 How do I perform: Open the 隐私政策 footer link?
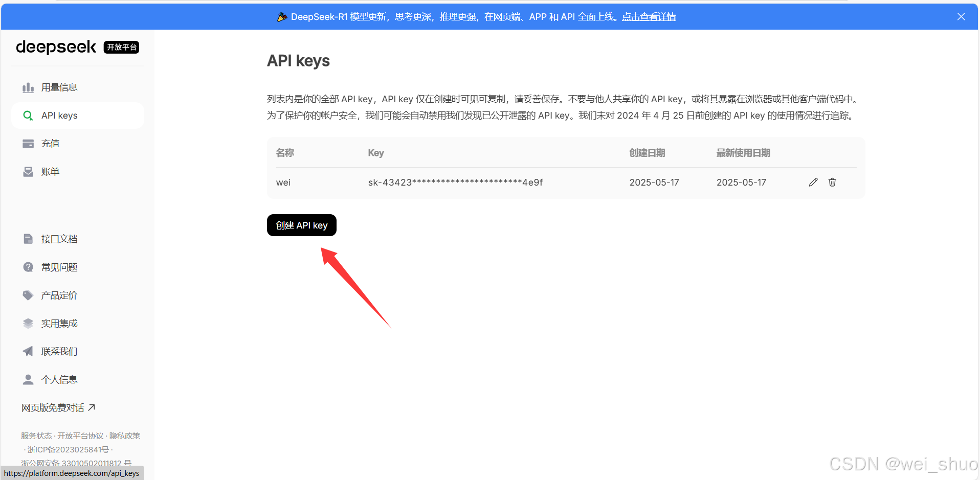125,436
